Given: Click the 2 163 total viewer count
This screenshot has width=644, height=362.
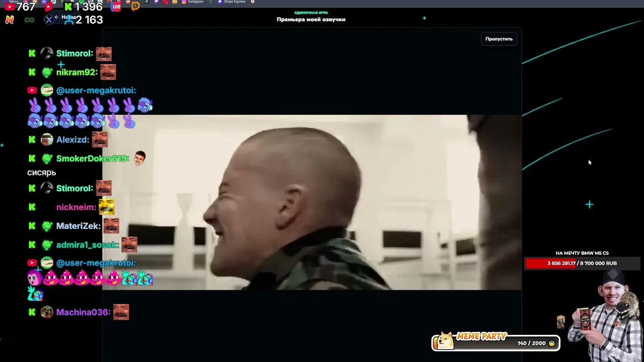Looking at the screenshot, I should point(89,20).
